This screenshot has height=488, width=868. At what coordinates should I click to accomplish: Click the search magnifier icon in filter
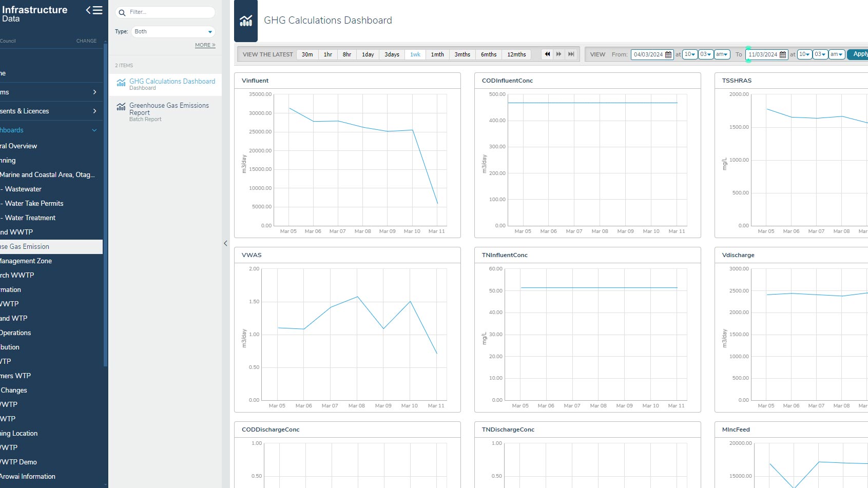point(122,12)
